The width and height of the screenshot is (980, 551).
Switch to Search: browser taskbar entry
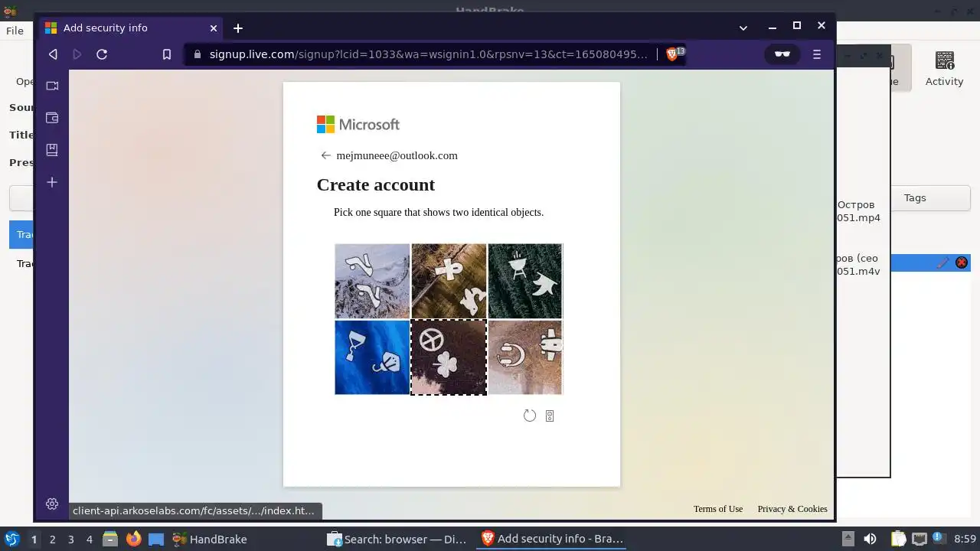coord(397,539)
